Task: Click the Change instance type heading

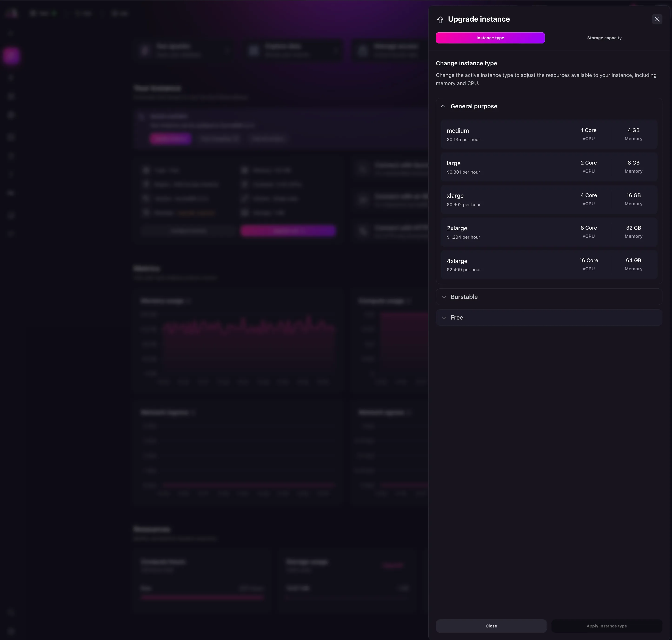Action: pos(466,63)
